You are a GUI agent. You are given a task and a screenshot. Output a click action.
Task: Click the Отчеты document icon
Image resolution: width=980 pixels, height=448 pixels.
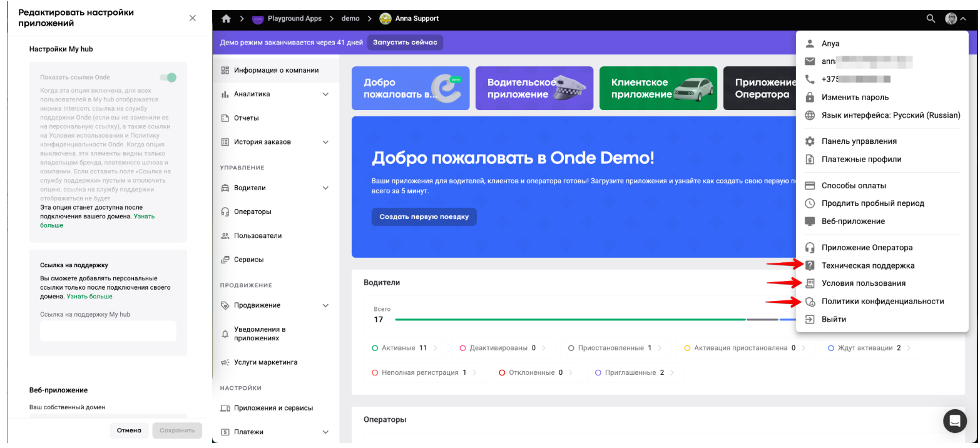tap(225, 118)
